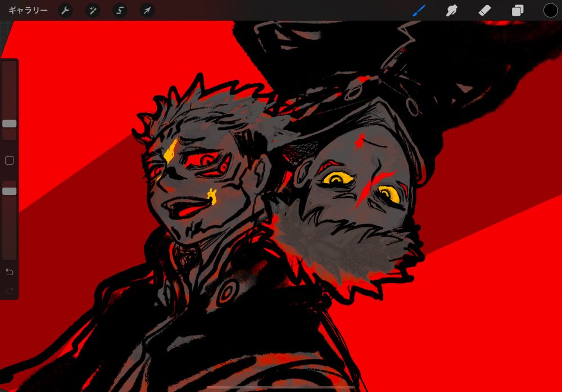Screen dimensions: 562x392
Task: Tap the dimmed redo arrow in the sidebar
Action: click(x=10, y=290)
